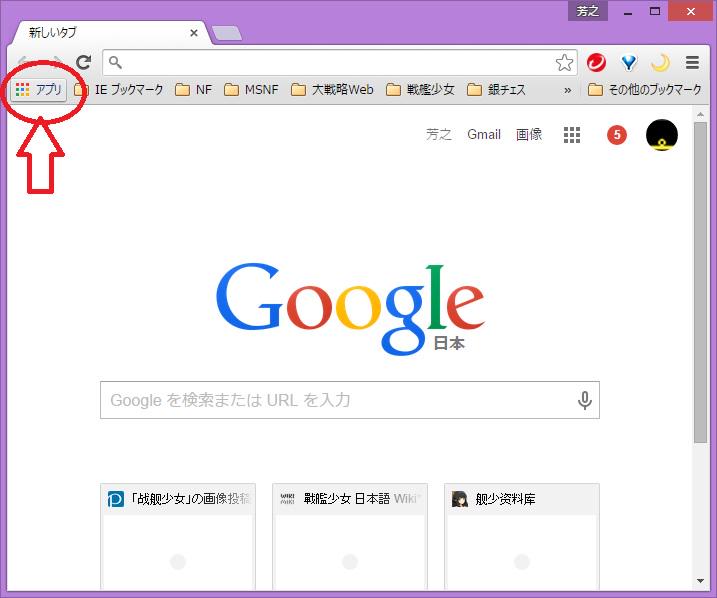Click the scrollbar down arrow
Screen dimensions: 717x598
pos(700,581)
